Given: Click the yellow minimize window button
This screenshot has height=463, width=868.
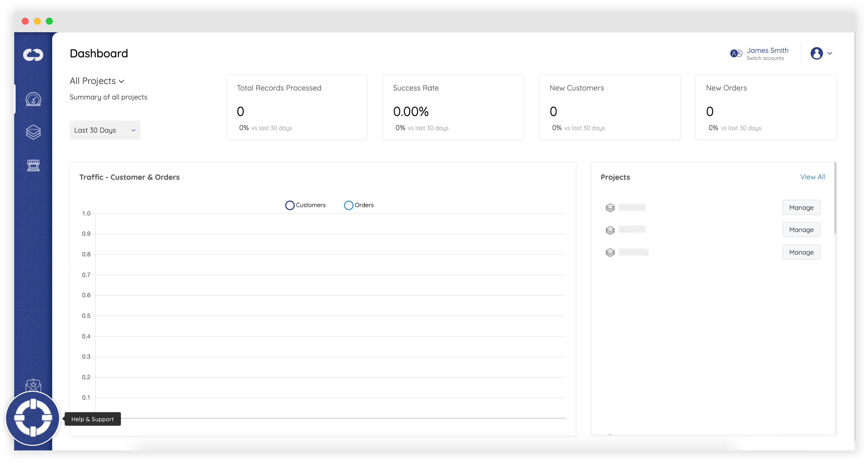Looking at the screenshot, I should coord(37,21).
